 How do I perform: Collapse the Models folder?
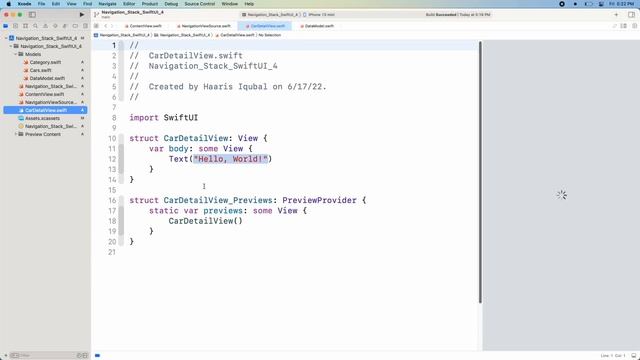[16, 54]
